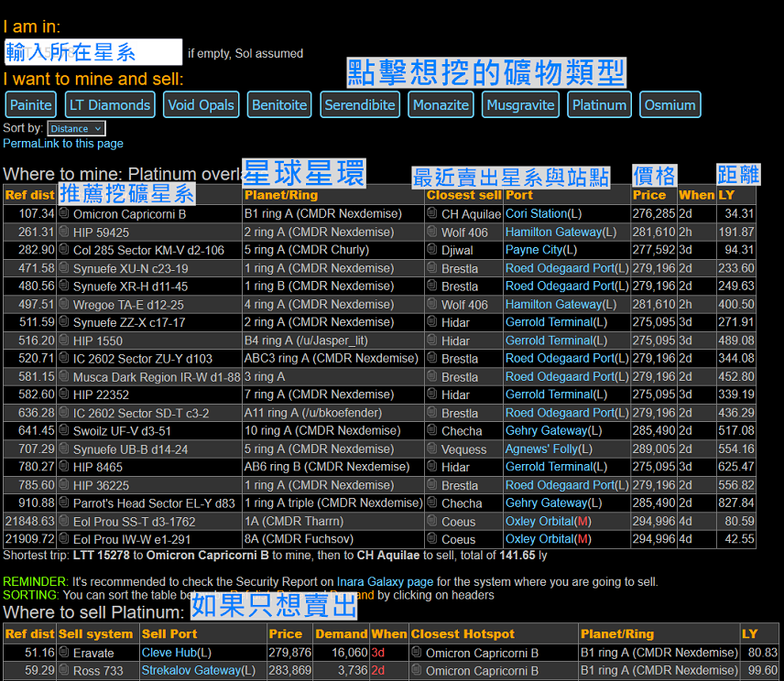Copy icon next to CH Aquilae
Image resolution: width=784 pixels, height=681 pixels.
(432, 213)
